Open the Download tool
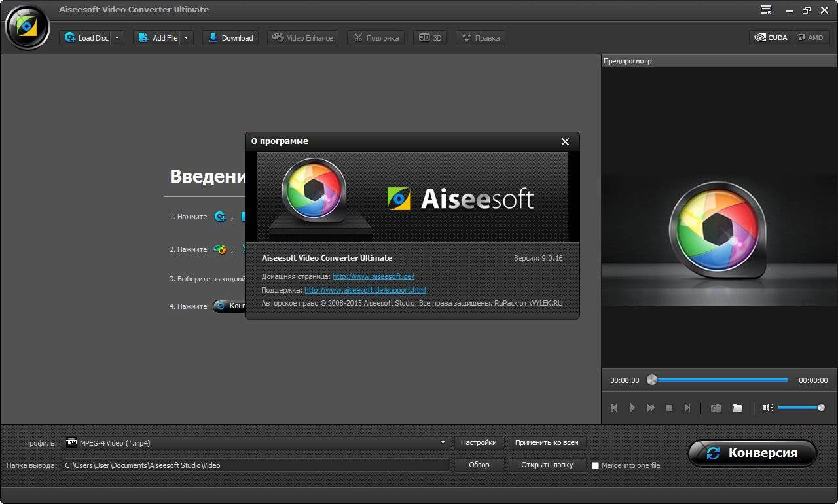Image resolution: width=838 pixels, height=504 pixels. point(230,38)
